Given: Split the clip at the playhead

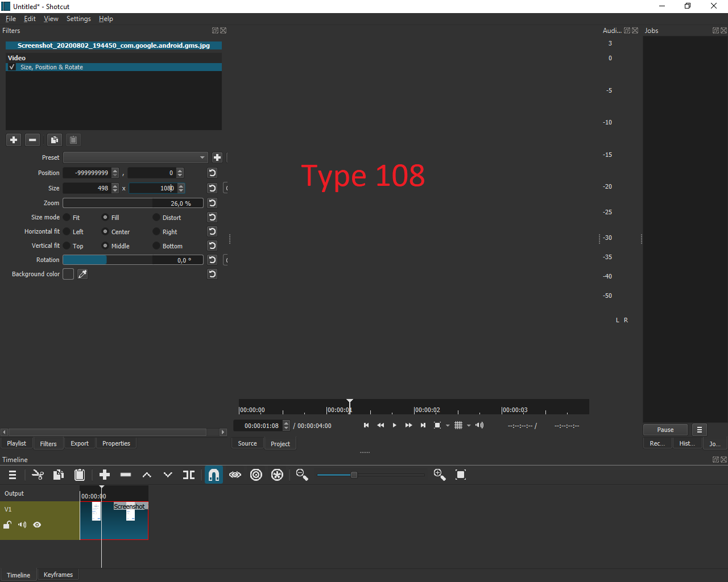Looking at the screenshot, I should coord(188,475).
